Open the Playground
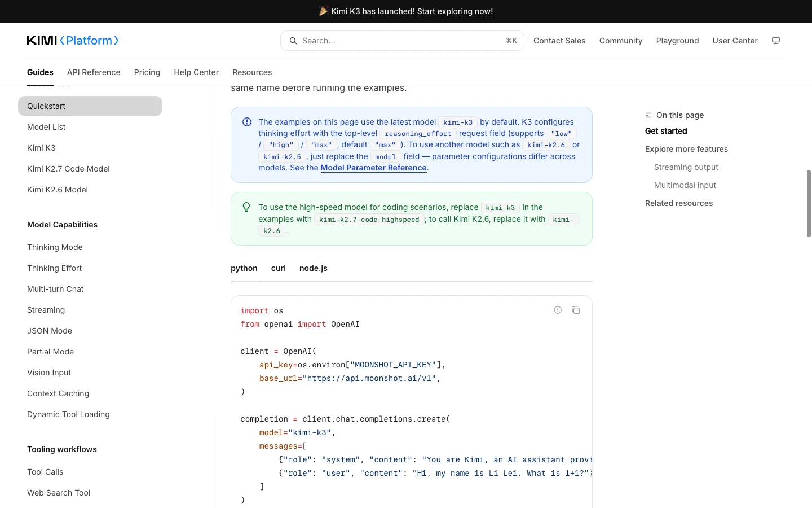Screen dimensions: 812x508 point(677,41)
